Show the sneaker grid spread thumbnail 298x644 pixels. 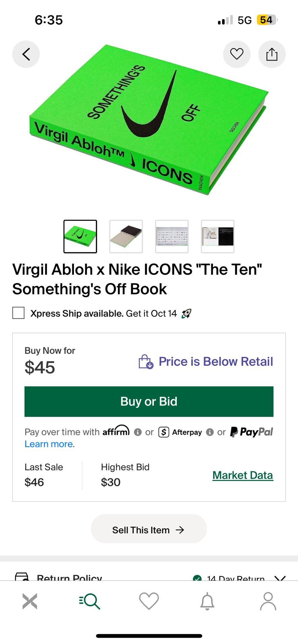tap(172, 236)
